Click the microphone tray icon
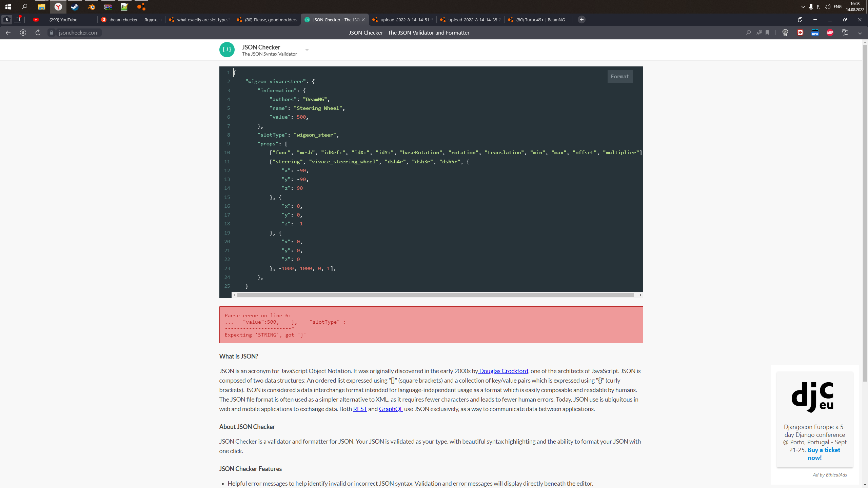 [811, 7]
